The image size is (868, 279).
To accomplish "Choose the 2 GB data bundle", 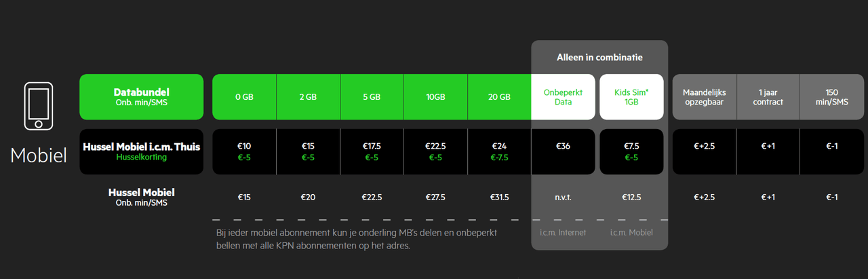I will [x=308, y=97].
